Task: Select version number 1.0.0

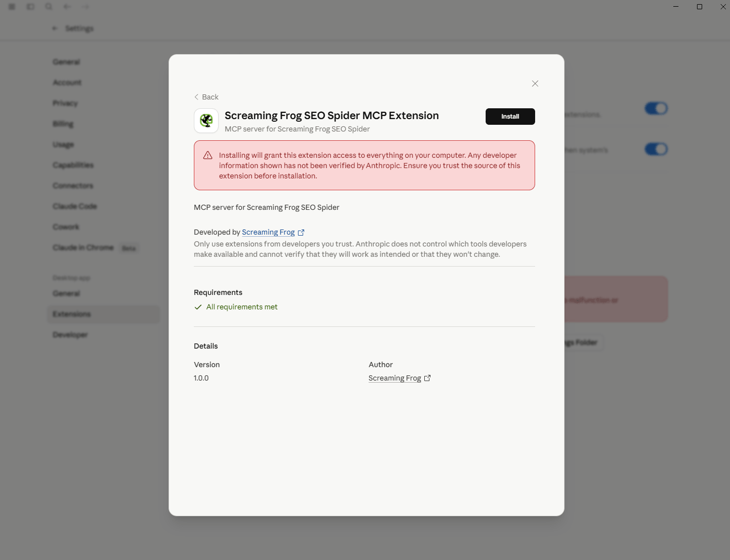Action: point(201,378)
